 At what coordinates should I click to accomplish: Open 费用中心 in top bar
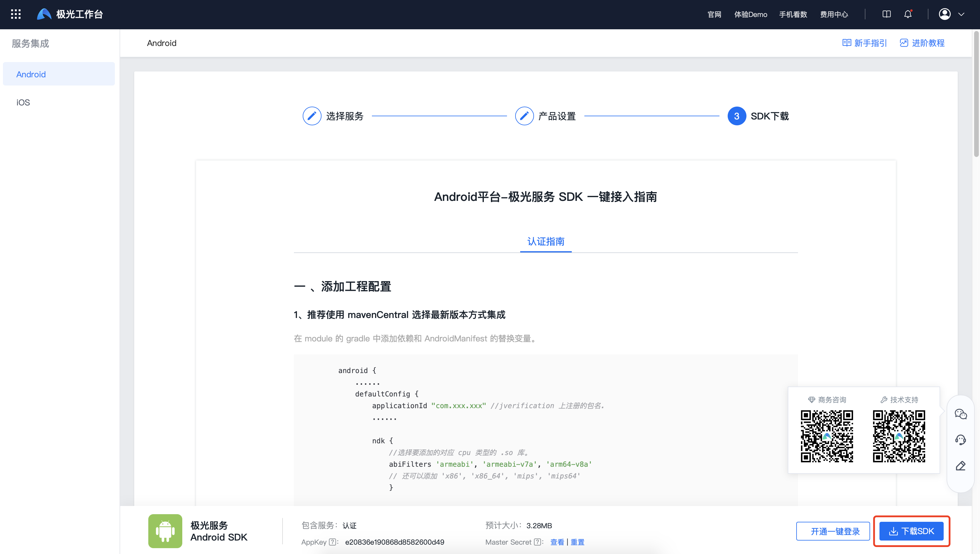(834, 14)
